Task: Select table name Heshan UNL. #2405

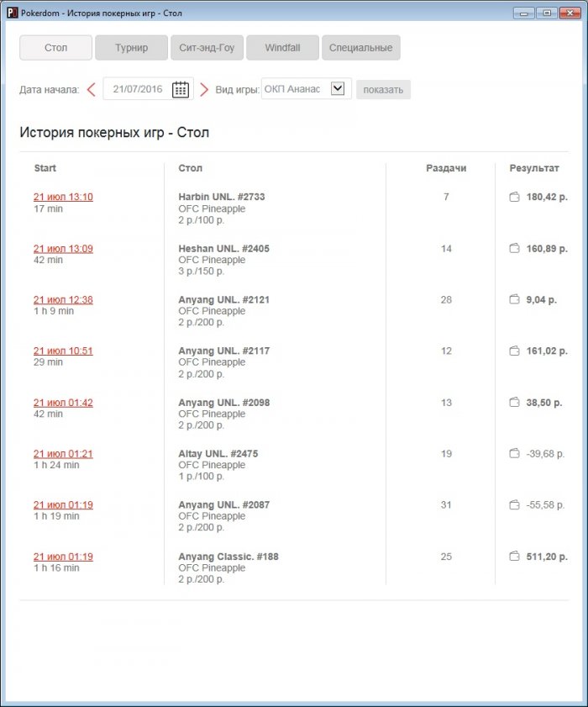Action: [224, 249]
